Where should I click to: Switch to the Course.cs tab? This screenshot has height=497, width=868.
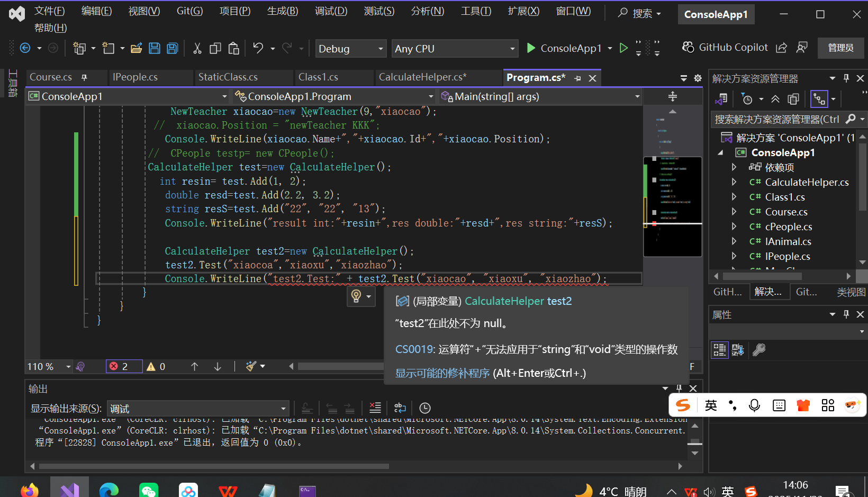[x=51, y=77]
